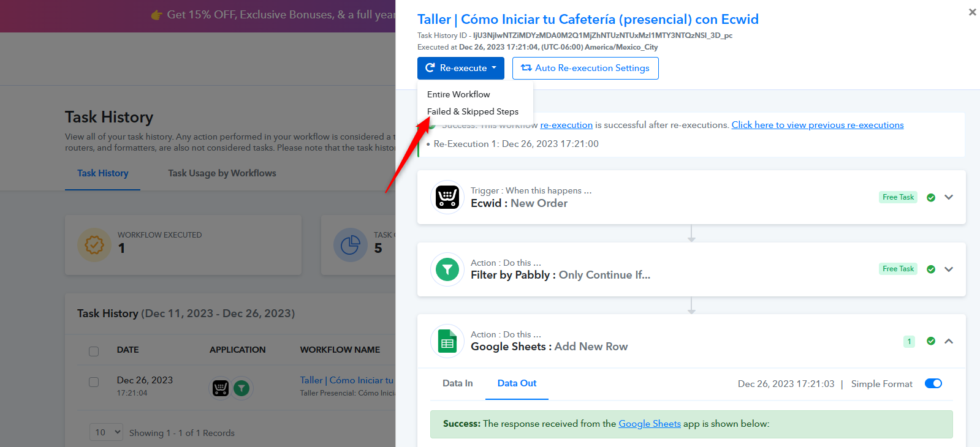Open the view previous re-executions link
The height and width of the screenshot is (447, 980).
(x=818, y=125)
